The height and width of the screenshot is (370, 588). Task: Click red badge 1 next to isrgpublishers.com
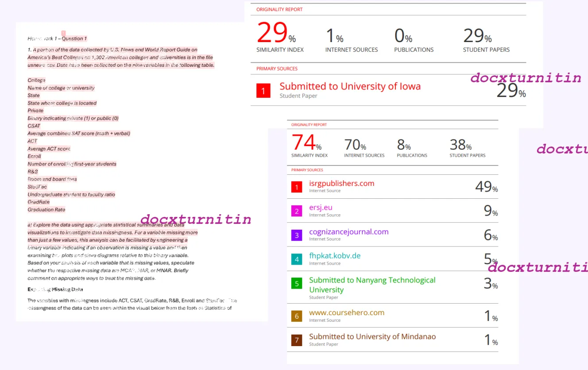pyautogui.click(x=297, y=187)
